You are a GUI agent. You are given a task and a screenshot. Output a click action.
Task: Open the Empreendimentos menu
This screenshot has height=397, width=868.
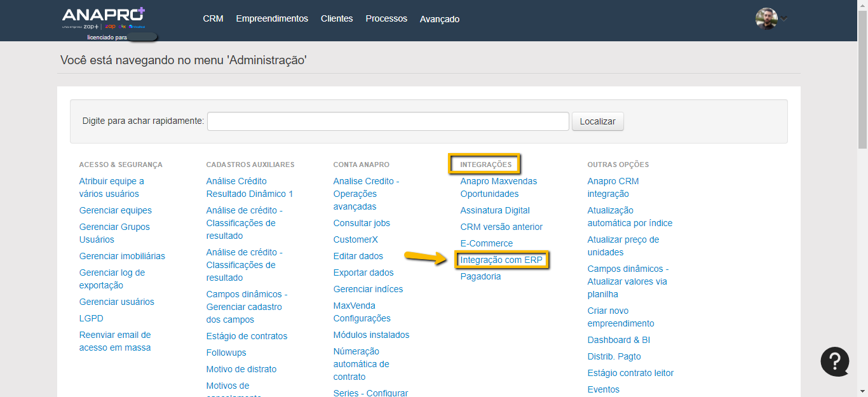[x=272, y=18]
